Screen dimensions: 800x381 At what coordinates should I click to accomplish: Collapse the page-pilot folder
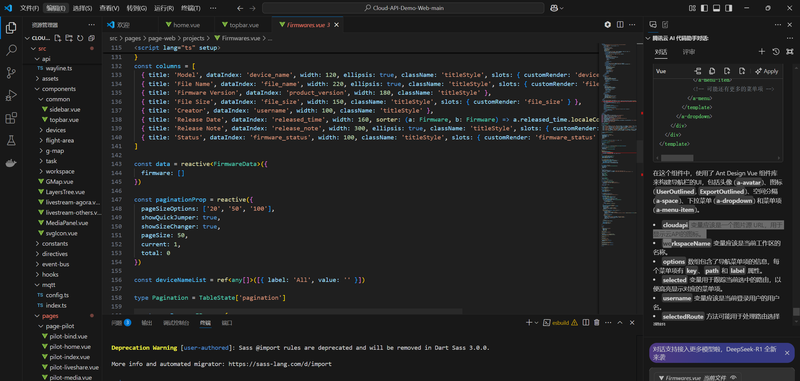[41, 326]
